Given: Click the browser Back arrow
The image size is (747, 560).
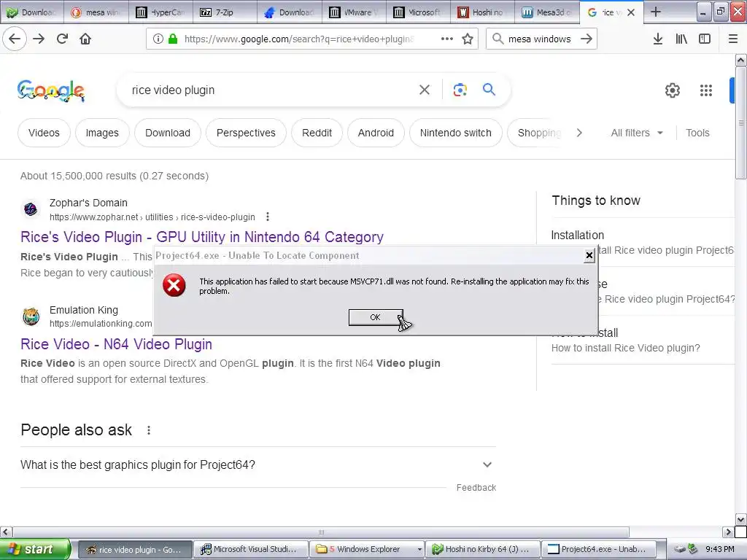Looking at the screenshot, I should click(15, 39).
